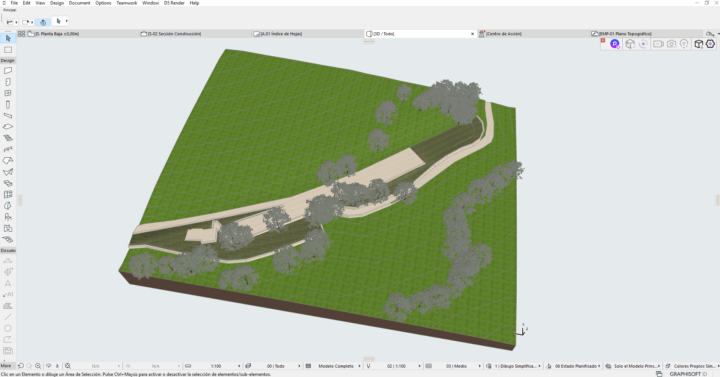Switch to the Planta Baja floor plan tab
Image resolution: width=720 pixels, height=377 pixels.
click(x=83, y=34)
